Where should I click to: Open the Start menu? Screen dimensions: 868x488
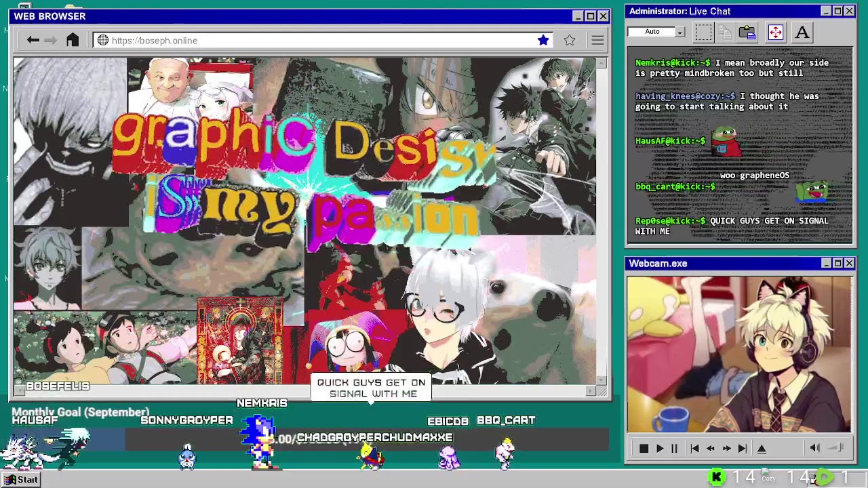22,479
